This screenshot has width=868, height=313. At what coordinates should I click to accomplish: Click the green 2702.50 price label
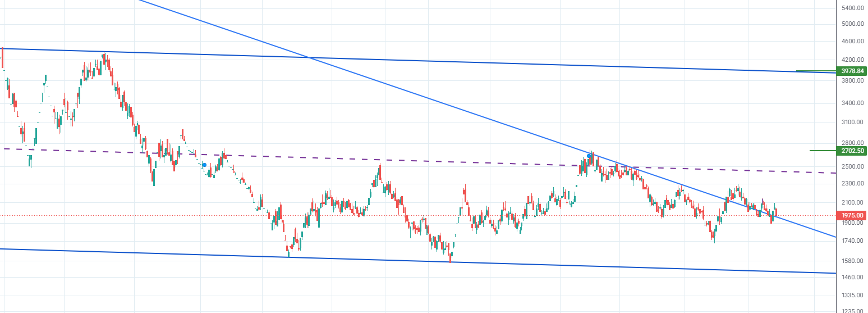tap(851, 151)
